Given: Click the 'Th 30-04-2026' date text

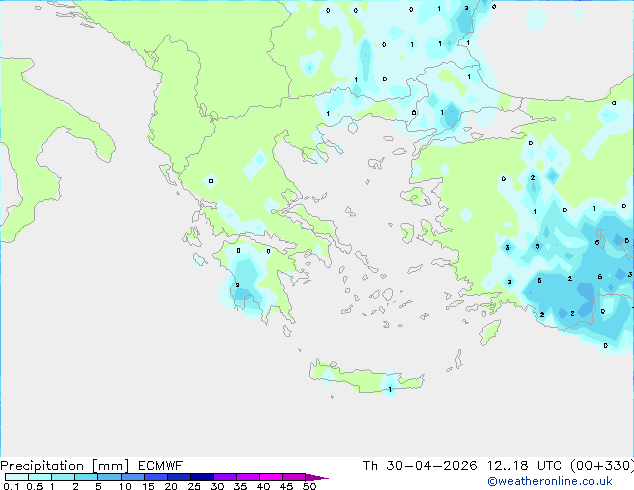Looking at the screenshot, I should [420, 466].
